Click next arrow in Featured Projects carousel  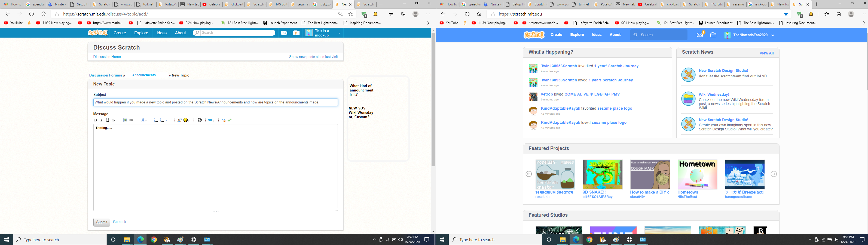pyautogui.click(x=774, y=174)
